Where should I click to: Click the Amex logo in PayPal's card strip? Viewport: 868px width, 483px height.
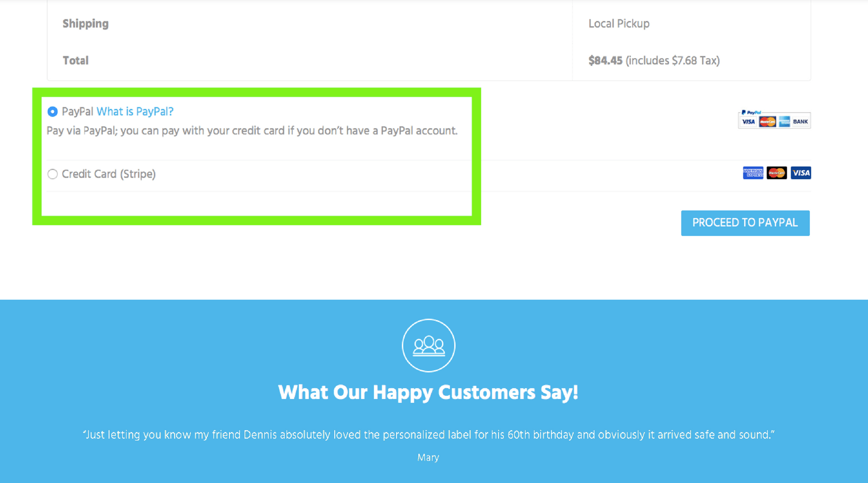coord(784,122)
